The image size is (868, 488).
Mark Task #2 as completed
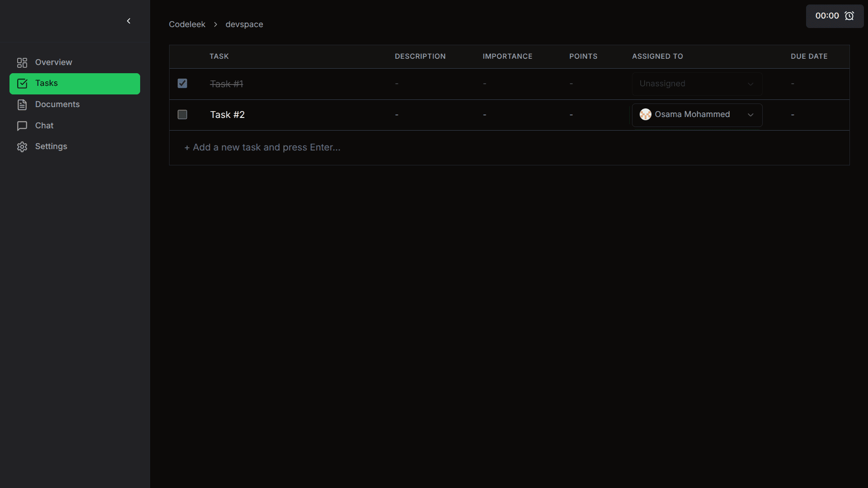pos(182,114)
